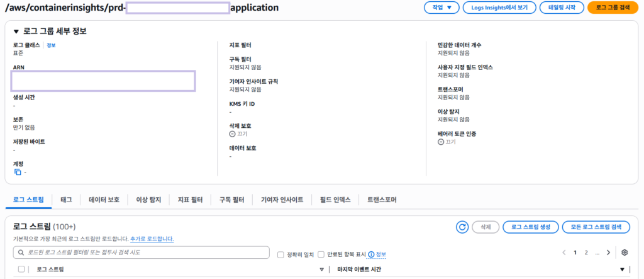644x279 pixels.
Task: Click info icon beside expired items option
Action: (371, 254)
